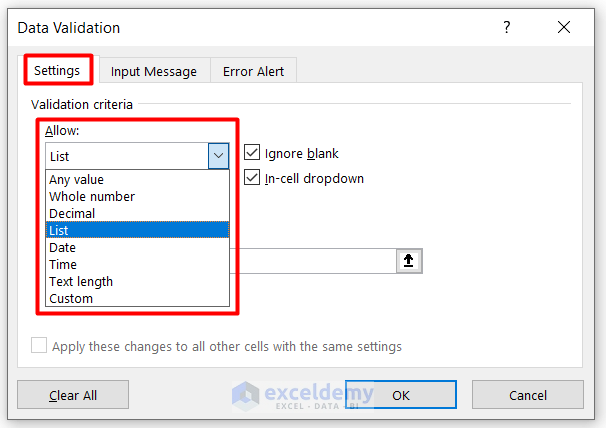Open the Error Alert tab
This screenshot has width=606, height=428.
coord(254,71)
